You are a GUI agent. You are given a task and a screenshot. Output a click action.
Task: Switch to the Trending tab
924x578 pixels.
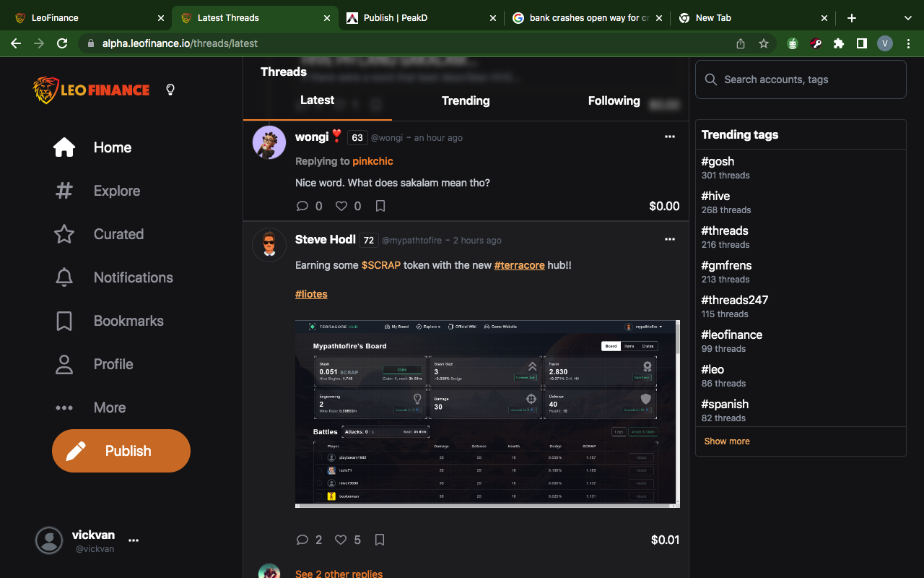tap(466, 100)
